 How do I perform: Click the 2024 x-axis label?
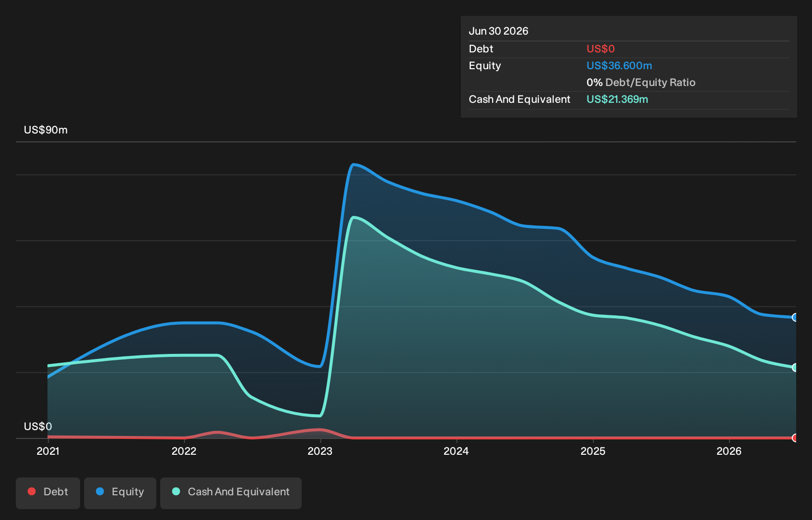coord(456,451)
